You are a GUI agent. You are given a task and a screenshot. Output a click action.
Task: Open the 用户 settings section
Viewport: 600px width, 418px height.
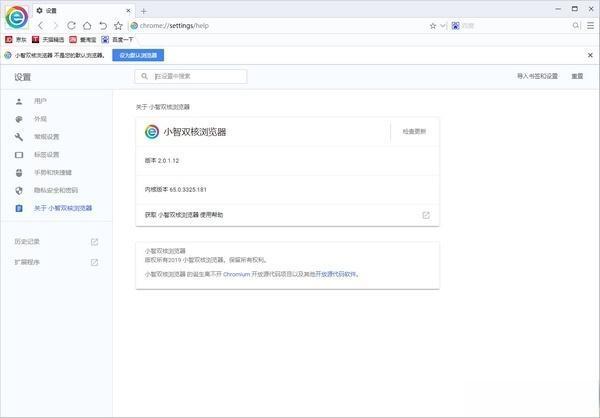click(57, 101)
